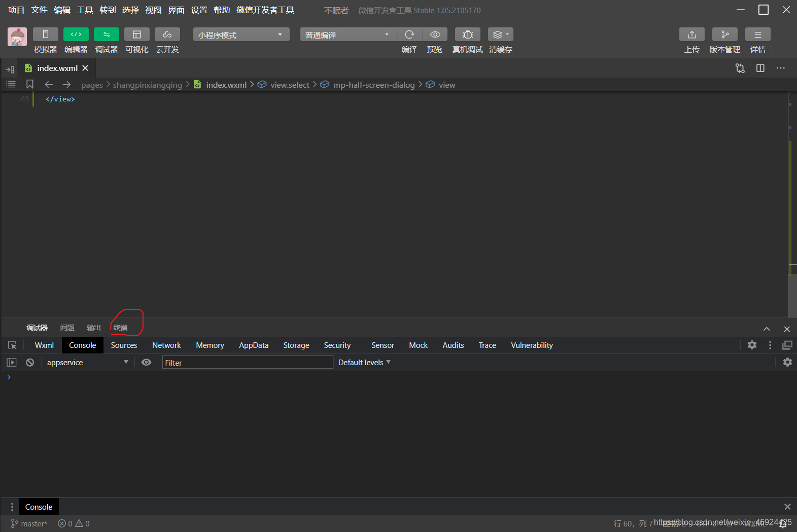Toggle the file sidebar collapse icon

(x=10, y=69)
